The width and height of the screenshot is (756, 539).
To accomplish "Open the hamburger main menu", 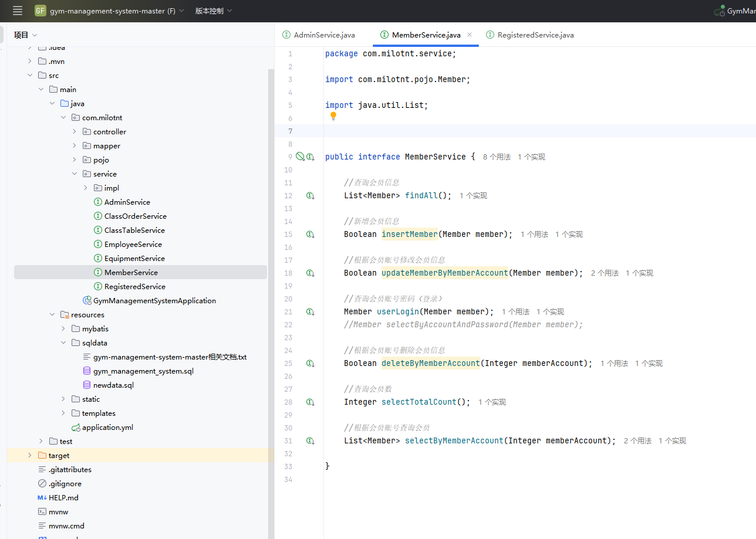I will click(18, 11).
